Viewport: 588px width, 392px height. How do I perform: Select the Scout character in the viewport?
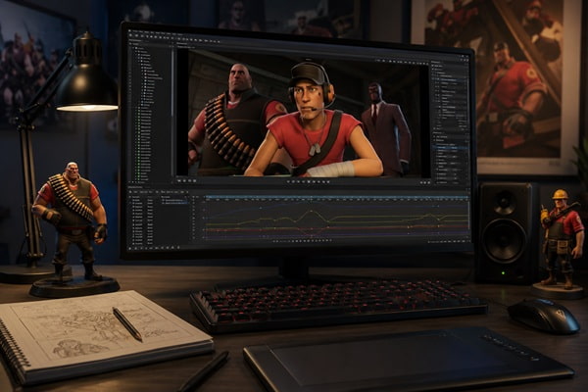(x=314, y=123)
